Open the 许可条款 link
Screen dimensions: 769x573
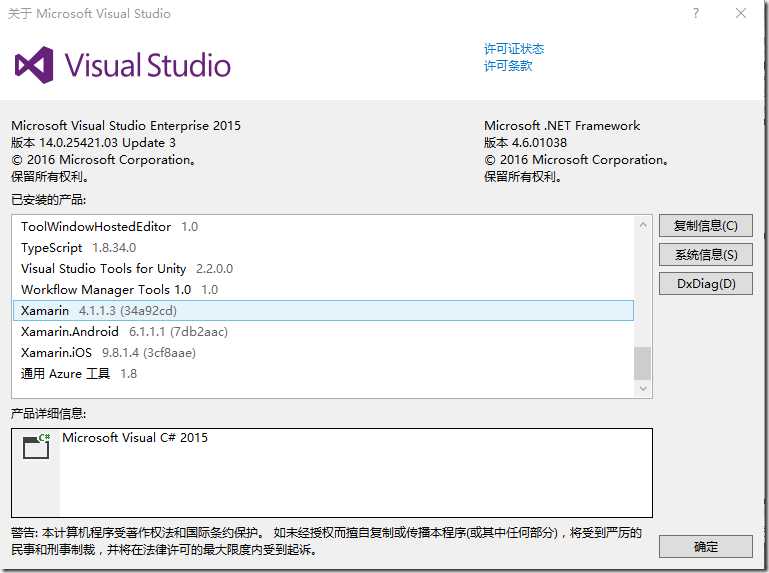point(508,66)
